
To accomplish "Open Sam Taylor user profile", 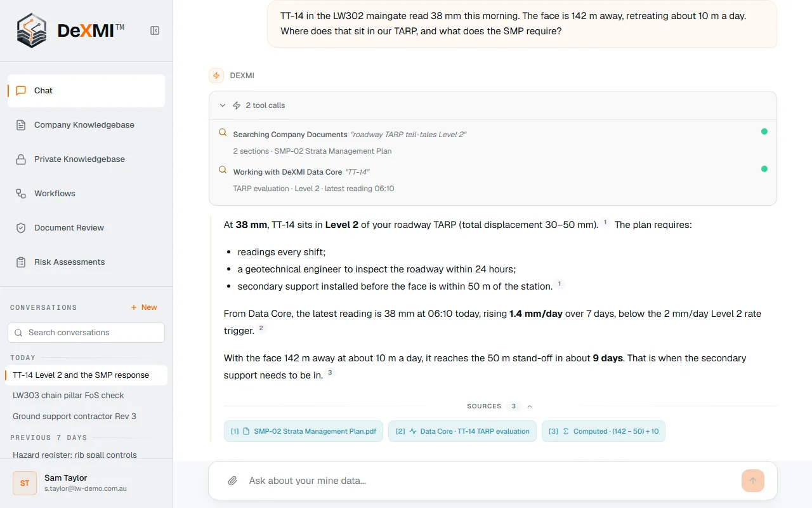I will point(86,483).
